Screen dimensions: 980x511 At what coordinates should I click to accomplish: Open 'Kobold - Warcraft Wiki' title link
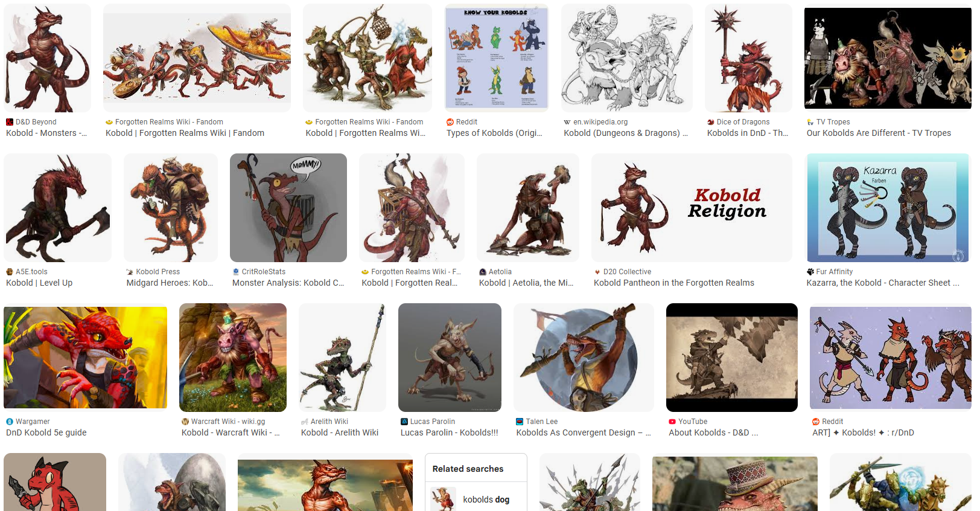[231, 432]
